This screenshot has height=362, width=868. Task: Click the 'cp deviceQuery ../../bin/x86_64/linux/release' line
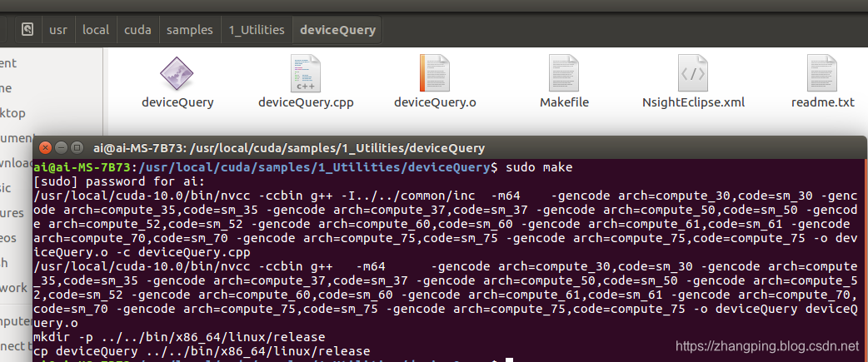(x=202, y=351)
